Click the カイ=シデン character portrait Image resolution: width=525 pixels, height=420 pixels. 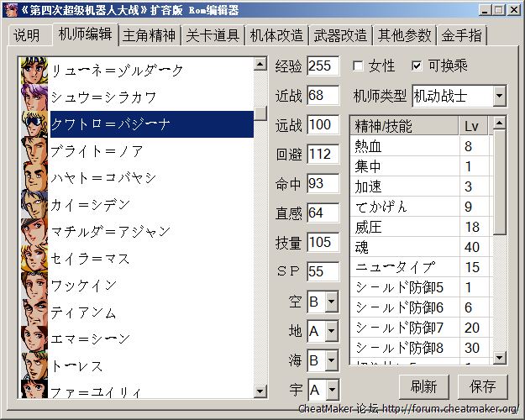click(34, 205)
